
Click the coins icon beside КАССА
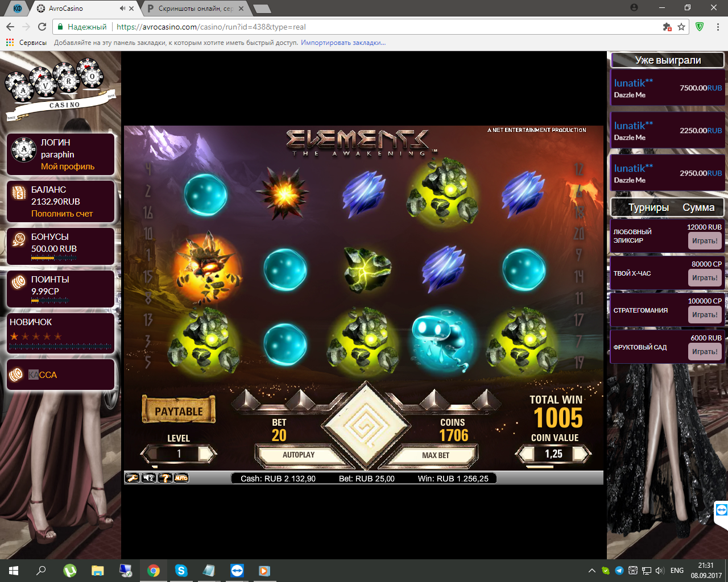pyautogui.click(x=16, y=375)
